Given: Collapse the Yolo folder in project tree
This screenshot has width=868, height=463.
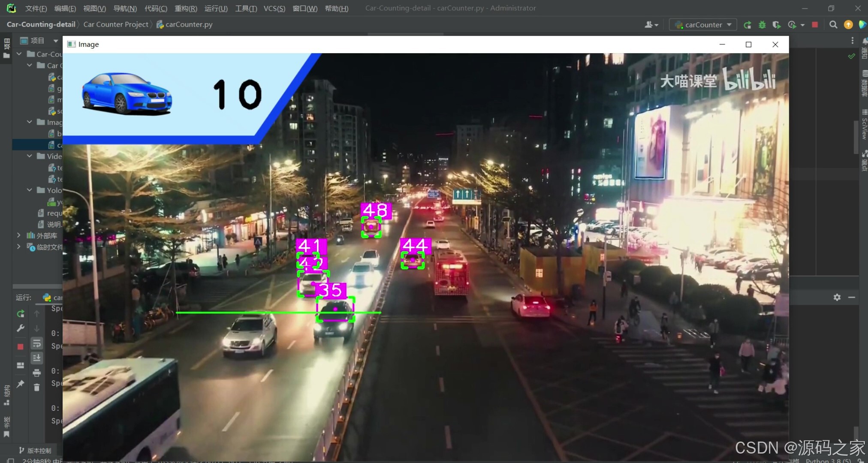Looking at the screenshot, I should (x=30, y=190).
